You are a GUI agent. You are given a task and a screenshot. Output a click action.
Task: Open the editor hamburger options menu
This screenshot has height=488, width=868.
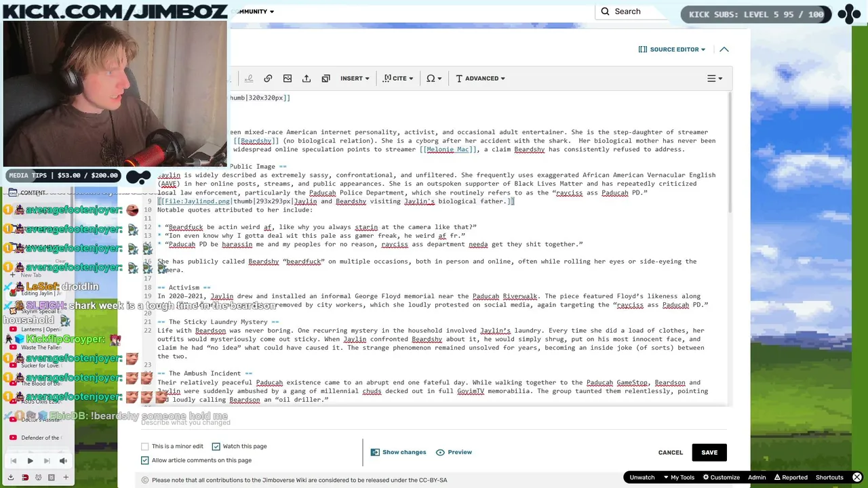click(715, 79)
